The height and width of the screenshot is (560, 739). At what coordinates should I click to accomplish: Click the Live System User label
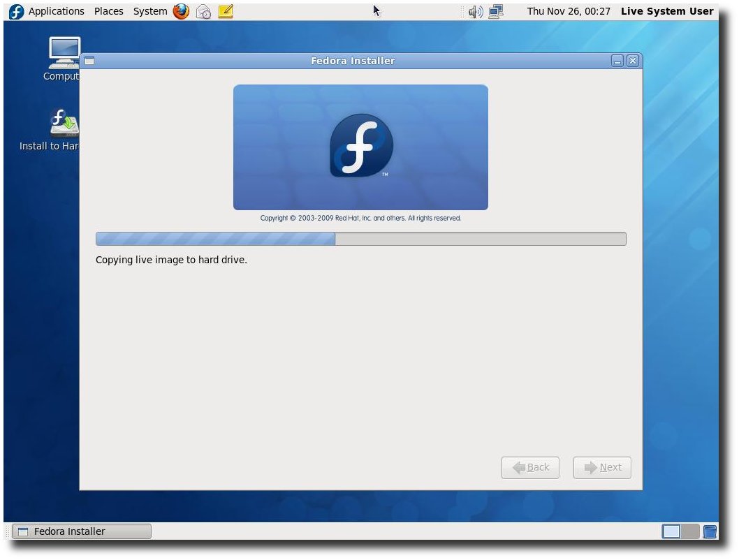pyautogui.click(x=667, y=11)
